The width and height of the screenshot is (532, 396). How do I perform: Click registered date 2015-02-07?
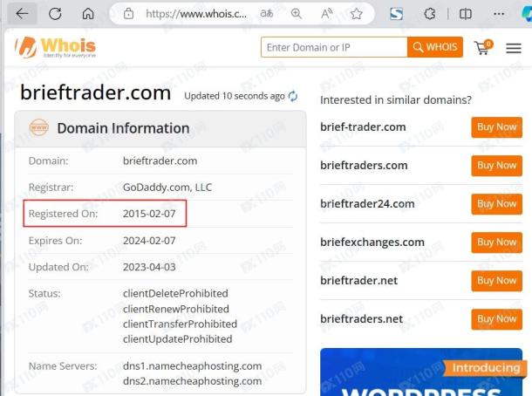coord(149,214)
